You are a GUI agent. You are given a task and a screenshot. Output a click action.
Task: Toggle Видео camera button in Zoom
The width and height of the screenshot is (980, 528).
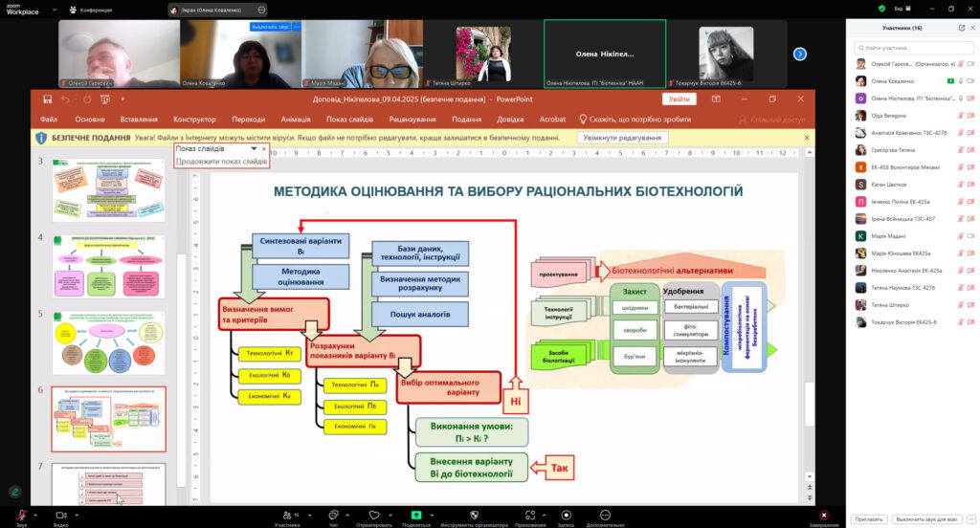click(61, 515)
